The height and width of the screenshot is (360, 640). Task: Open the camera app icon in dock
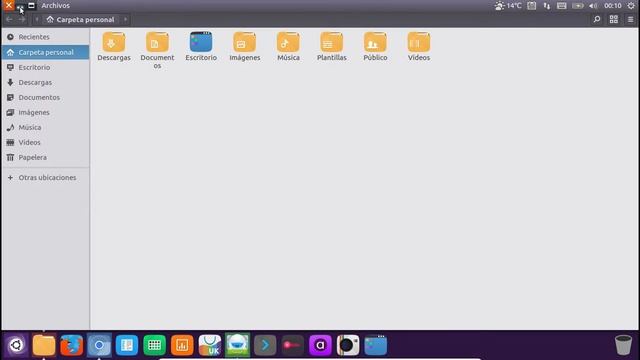pos(348,345)
